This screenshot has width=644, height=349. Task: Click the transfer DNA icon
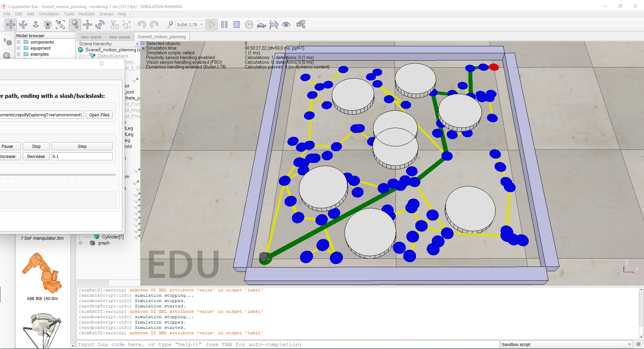(127, 24)
